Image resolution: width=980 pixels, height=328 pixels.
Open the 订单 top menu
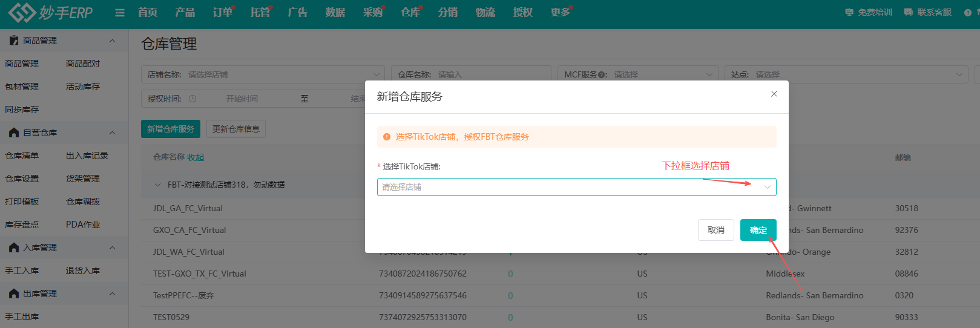[x=223, y=12]
